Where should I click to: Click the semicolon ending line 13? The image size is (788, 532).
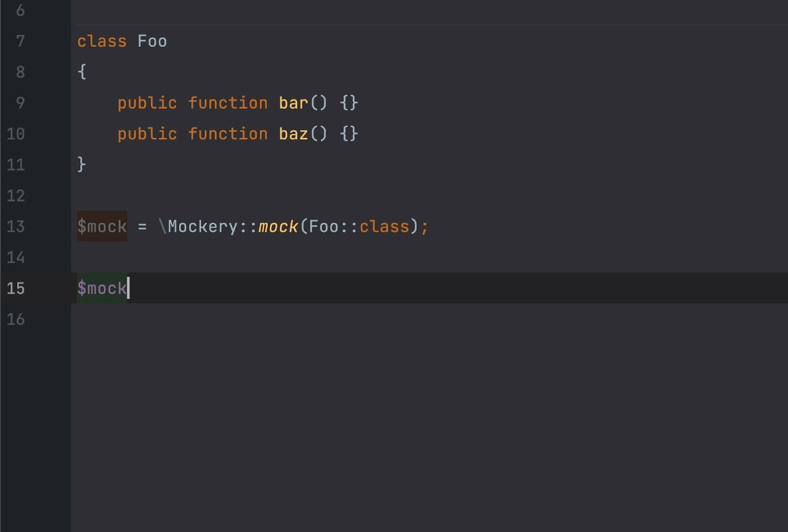point(425,226)
